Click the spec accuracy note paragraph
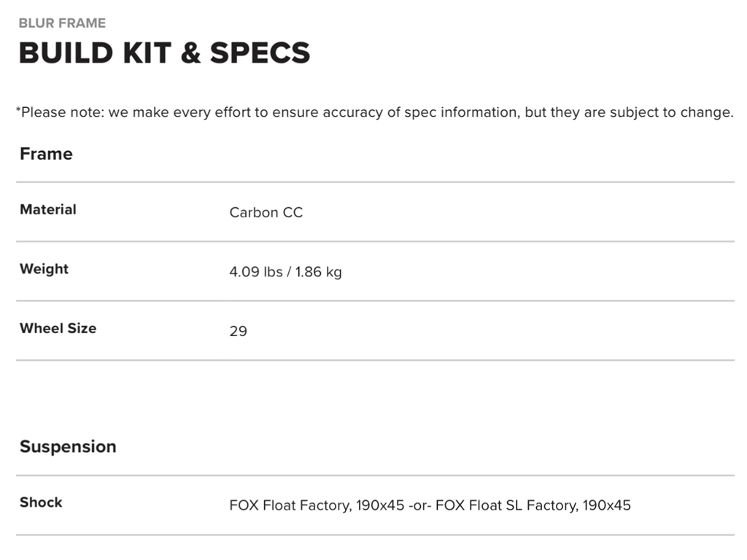 click(x=374, y=112)
